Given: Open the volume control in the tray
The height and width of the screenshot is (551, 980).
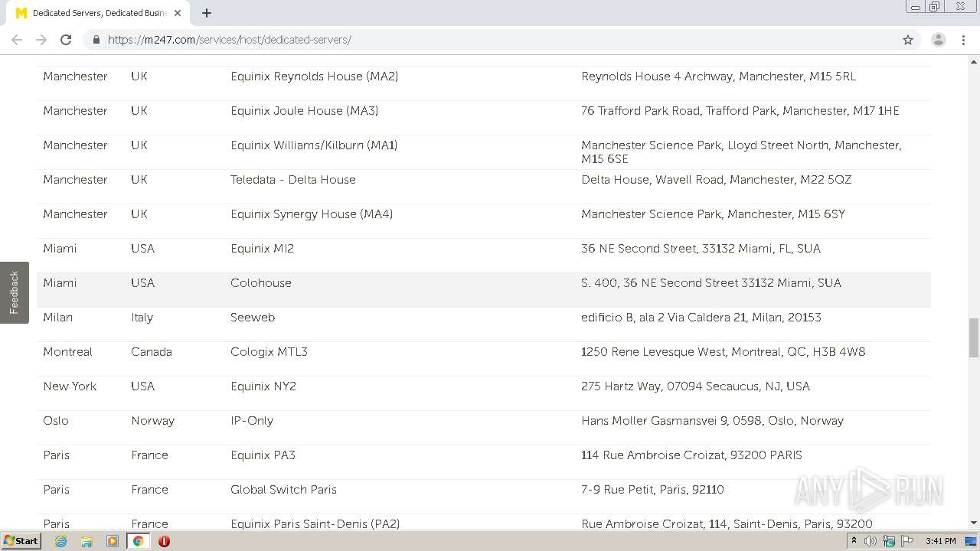Looking at the screenshot, I should (871, 541).
